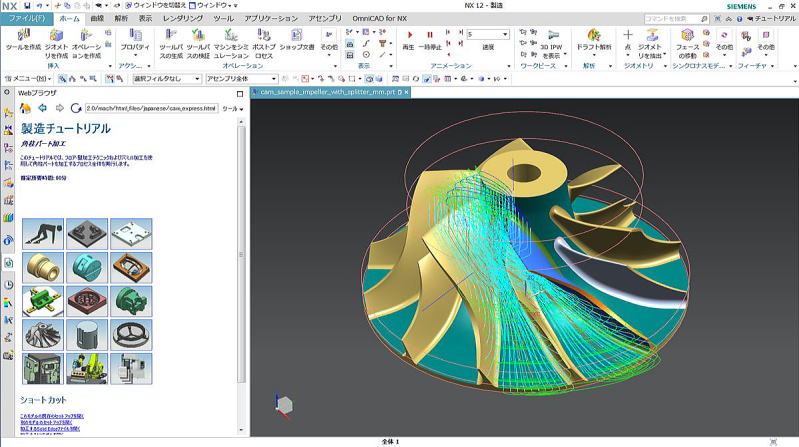Click the Extract Geometry (ジオメトリを抽出) icon
Screen dimensions: 799x447
point(652,35)
